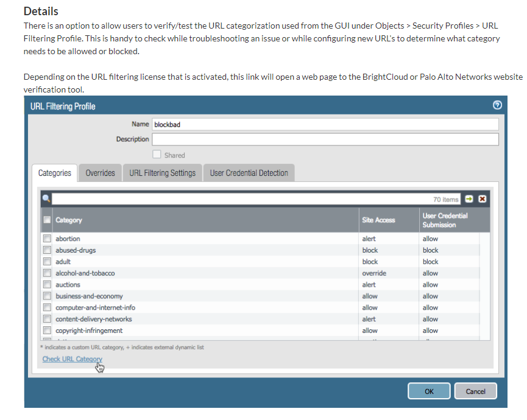Select all categories via header checkbox
Viewport: 527px width, 420px height.
(x=47, y=220)
